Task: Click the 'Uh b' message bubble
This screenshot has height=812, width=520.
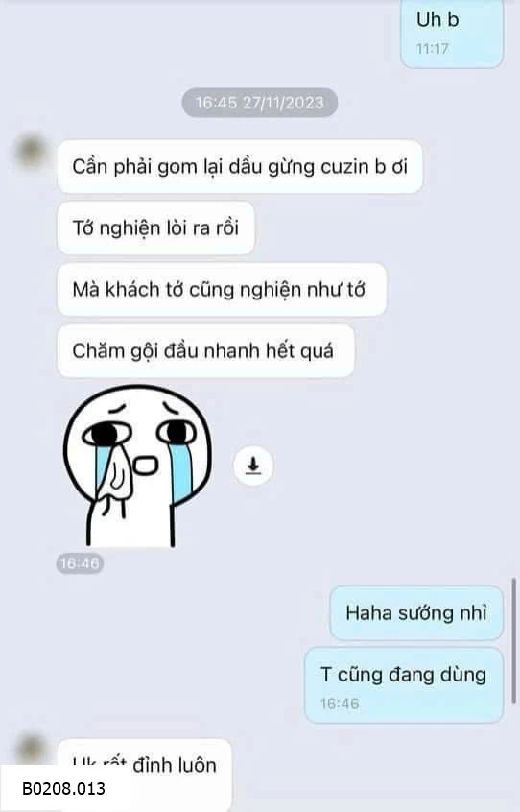Action: pyautogui.click(x=452, y=34)
